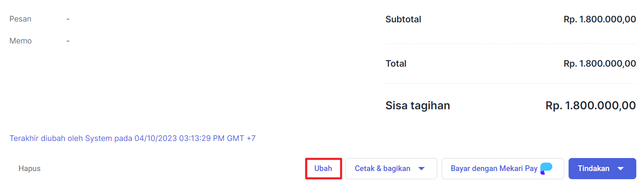Select the Cetak & bagikan button label
The width and height of the screenshot is (644, 195).
(382, 169)
